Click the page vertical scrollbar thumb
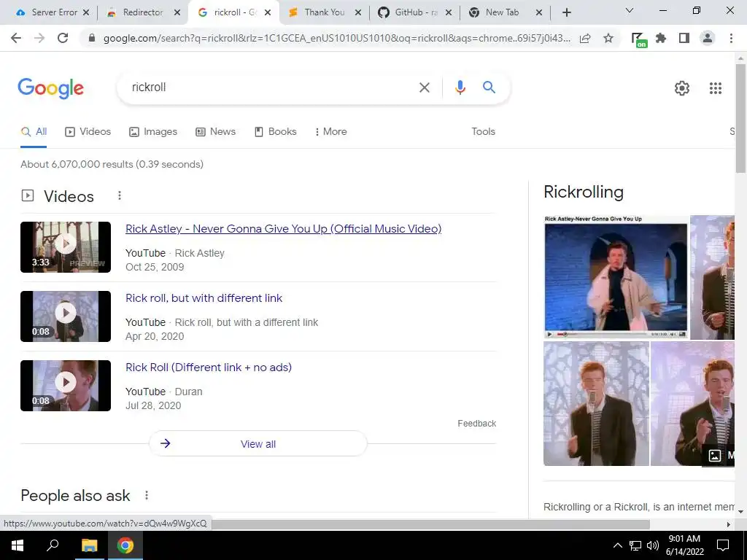The height and width of the screenshot is (560, 747). click(740, 118)
